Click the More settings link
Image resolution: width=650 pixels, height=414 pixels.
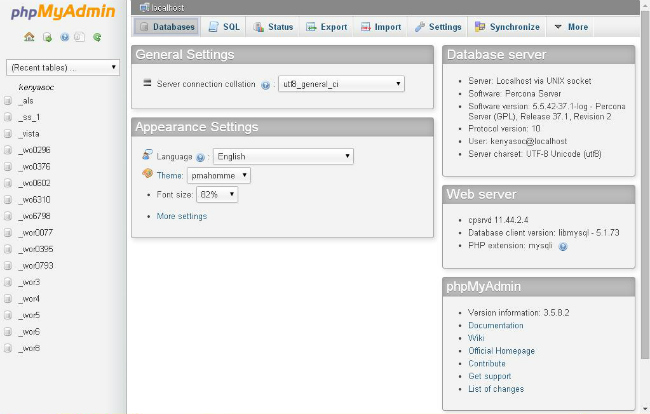tap(182, 216)
